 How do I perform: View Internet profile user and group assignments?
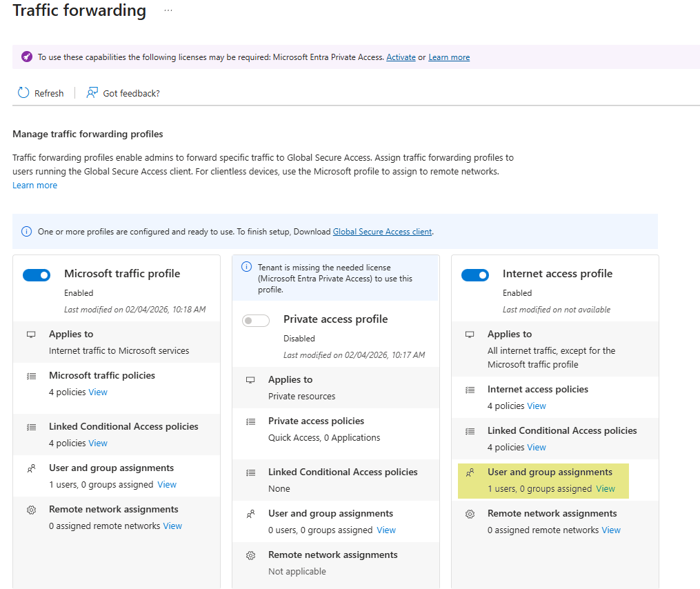(606, 488)
